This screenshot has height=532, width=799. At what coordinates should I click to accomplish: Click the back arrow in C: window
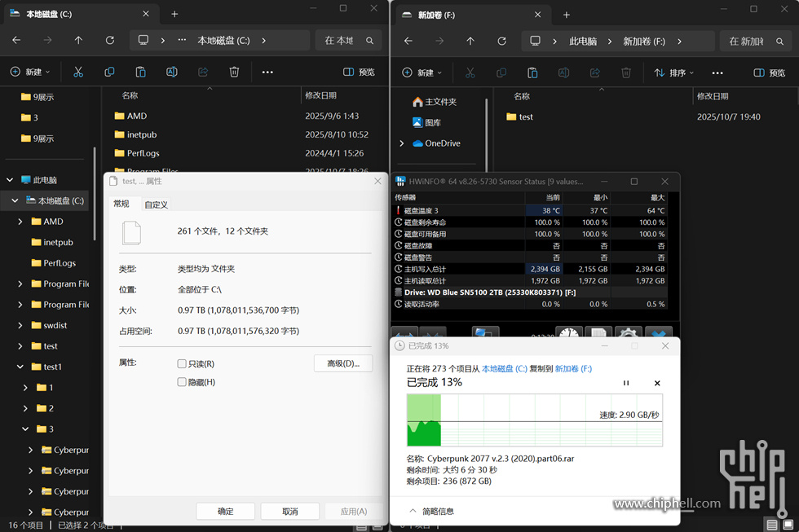tap(16, 41)
